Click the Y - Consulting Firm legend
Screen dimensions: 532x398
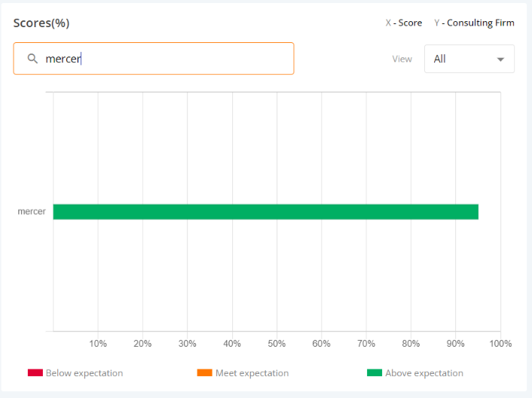pos(474,23)
